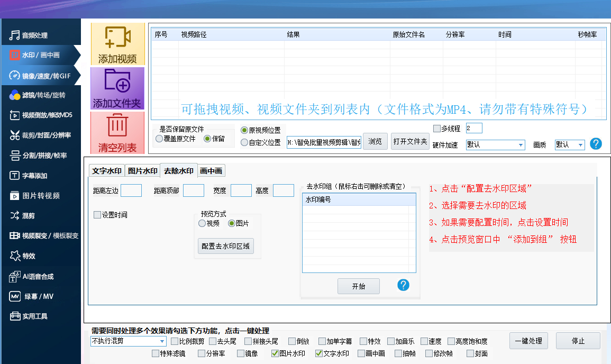Click the 添加视频 add video icon
This screenshot has width=611, height=364.
[117, 38]
